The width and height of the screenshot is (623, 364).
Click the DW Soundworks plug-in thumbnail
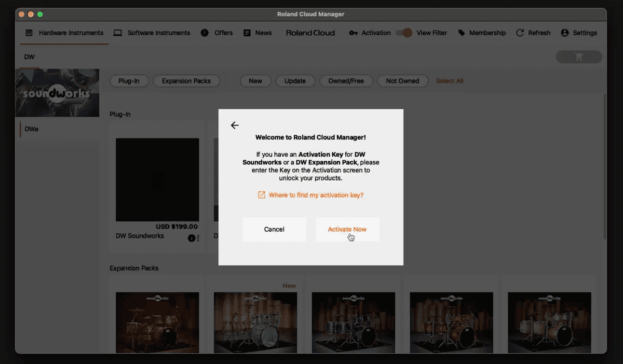(157, 179)
